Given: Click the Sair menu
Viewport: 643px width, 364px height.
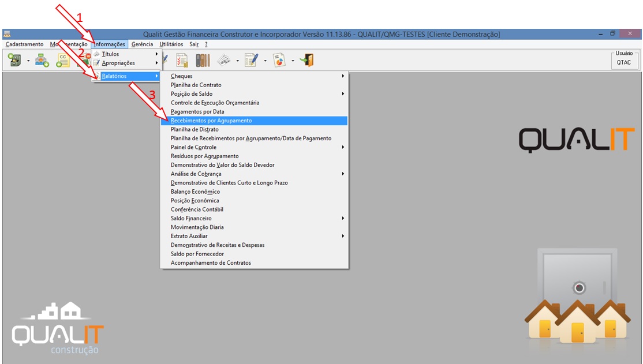Looking at the screenshot, I should [x=193, y=44].
